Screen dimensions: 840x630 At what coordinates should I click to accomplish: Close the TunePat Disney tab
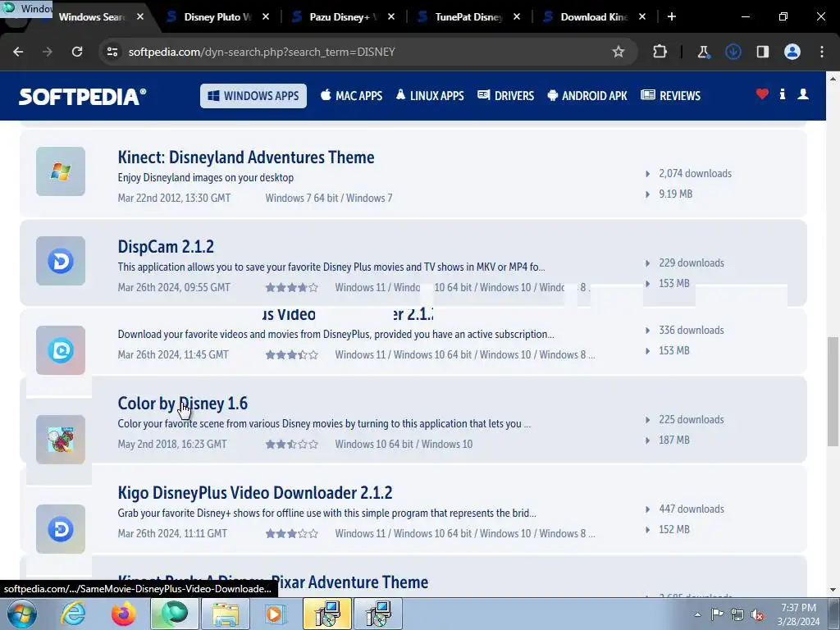point(517,16)
